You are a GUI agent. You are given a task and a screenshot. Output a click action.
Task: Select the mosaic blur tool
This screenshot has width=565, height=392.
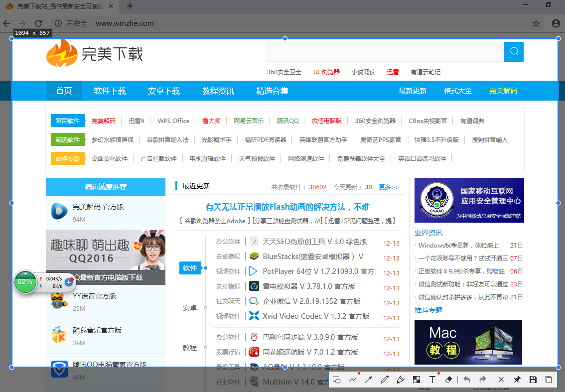coord(417,379)
